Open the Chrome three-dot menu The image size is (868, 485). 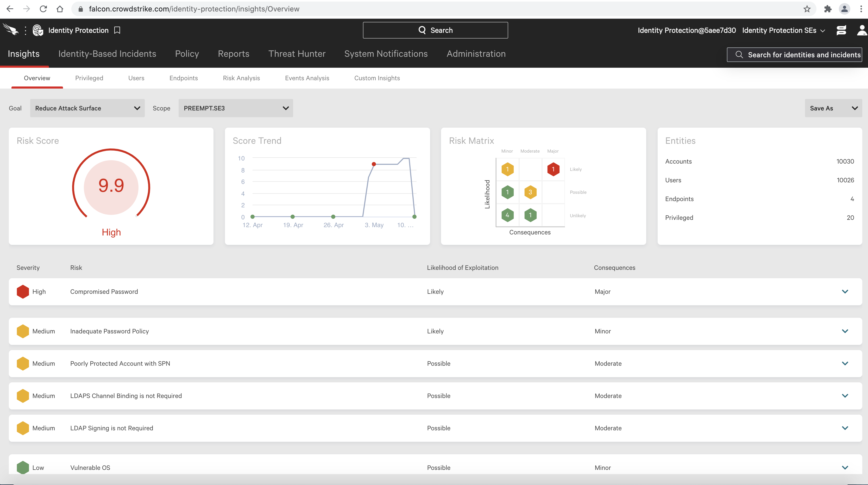pos(861,9)
